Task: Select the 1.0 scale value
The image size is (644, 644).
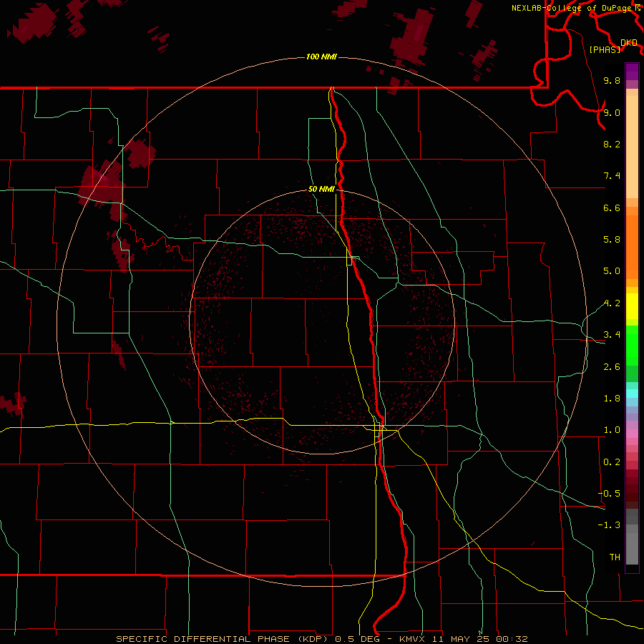Action: click(612, 430)
